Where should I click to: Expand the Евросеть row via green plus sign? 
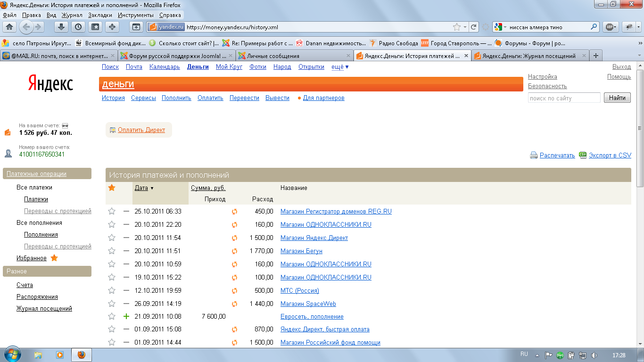[126, 316]
